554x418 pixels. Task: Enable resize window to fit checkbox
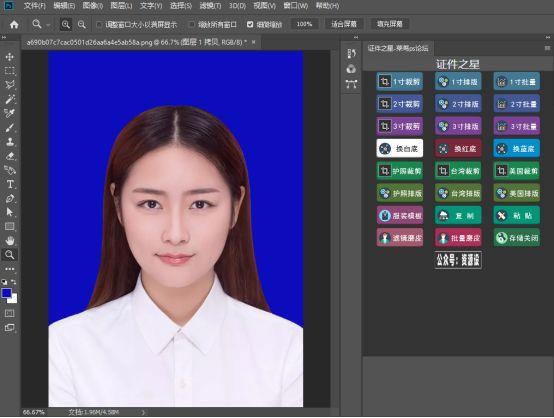(99, 24)
